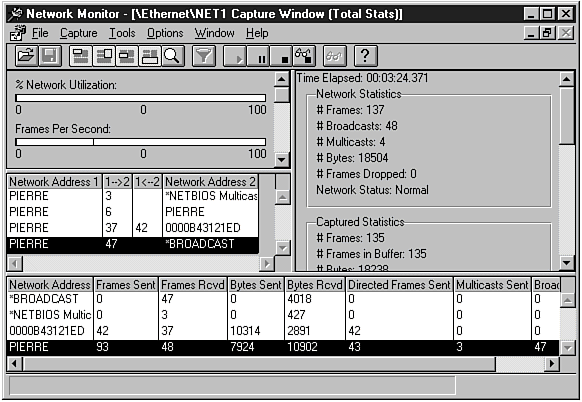Click the station pane horizontal scroll left arrow
The image size is (582, 402).
[15, 363]
